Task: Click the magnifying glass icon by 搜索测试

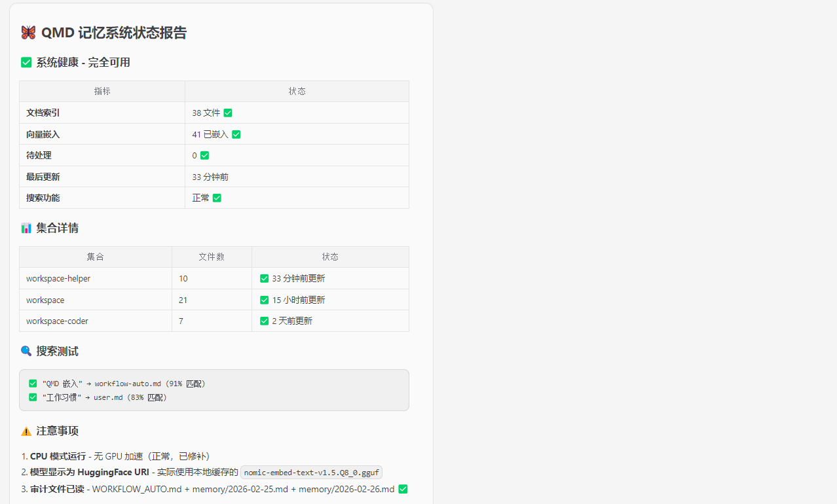Action: (26, 351)
